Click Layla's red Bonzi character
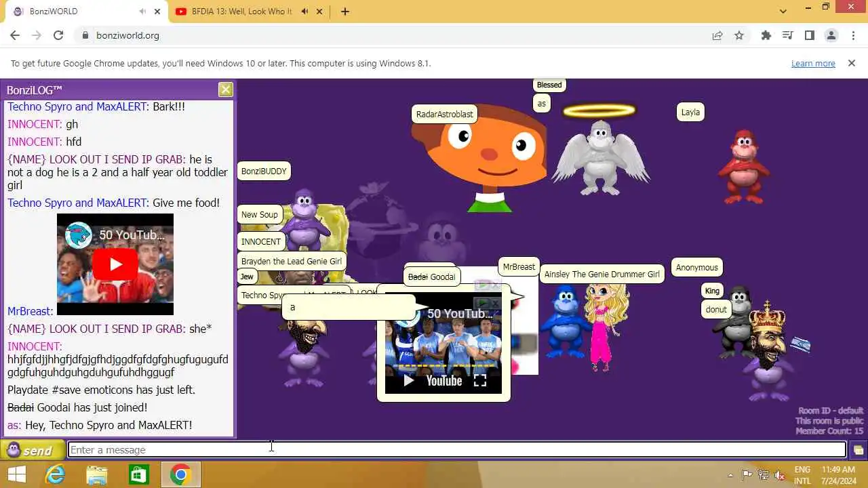868x488 pixels. [743, 167]
